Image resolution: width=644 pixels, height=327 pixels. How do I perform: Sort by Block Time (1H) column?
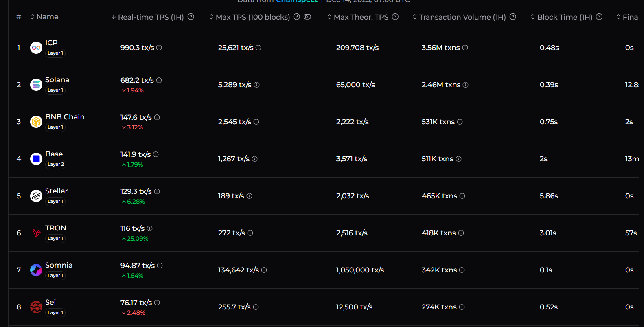point(561,17)
